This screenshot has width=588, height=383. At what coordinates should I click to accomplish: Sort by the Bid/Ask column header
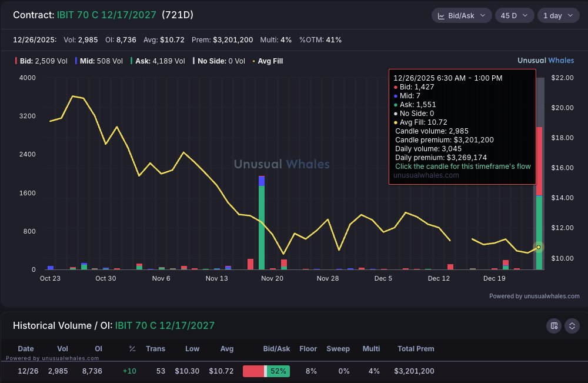(277, 349)
